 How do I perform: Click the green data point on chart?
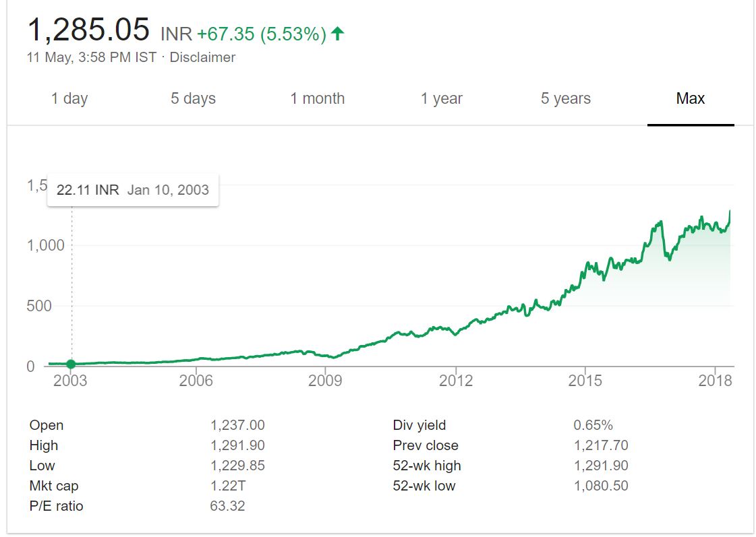click(x=71, y=365)
